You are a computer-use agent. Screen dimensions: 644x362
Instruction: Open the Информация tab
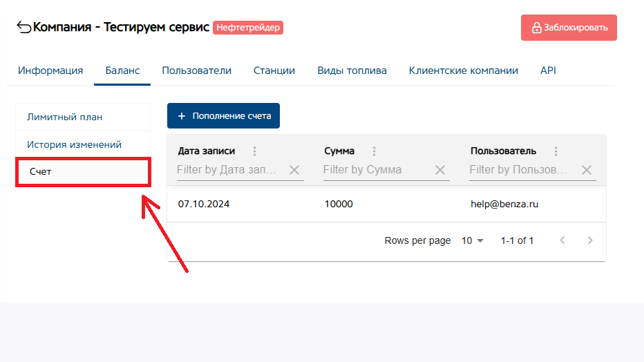pos(50,70)
